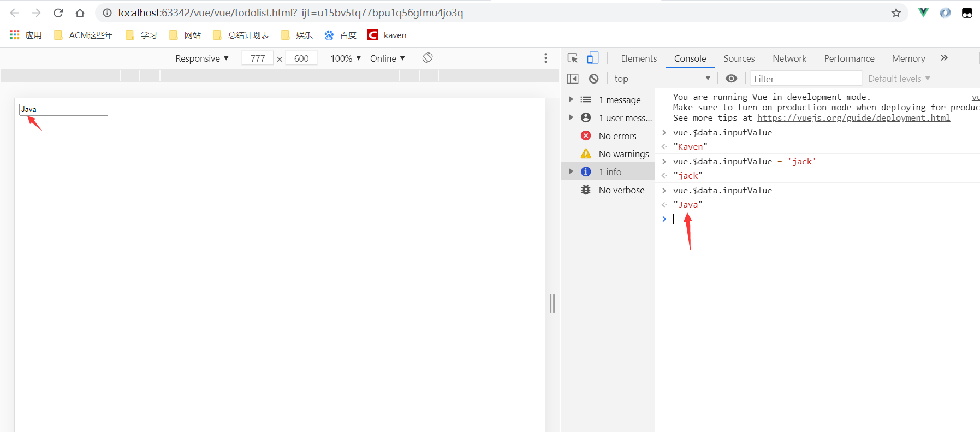Select the No verbose filter

click(608, 190)
